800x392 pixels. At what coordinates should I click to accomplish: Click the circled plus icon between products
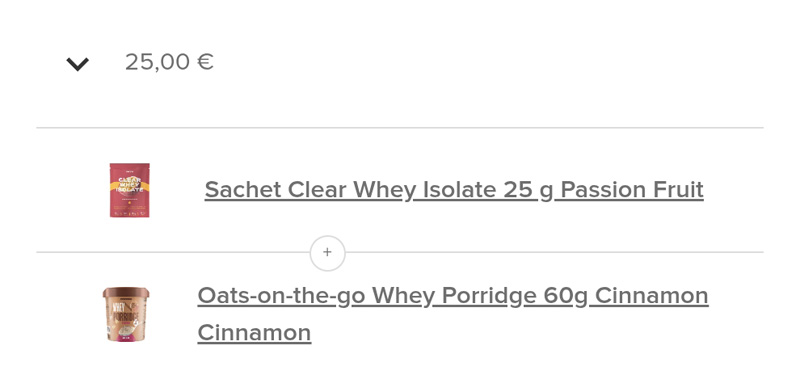(328, 253)
